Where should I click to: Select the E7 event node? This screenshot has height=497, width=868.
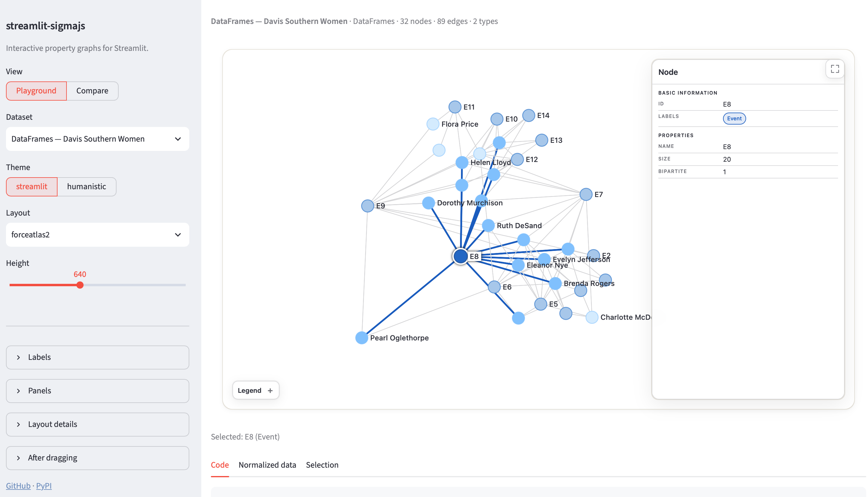[x=586, y=195]
